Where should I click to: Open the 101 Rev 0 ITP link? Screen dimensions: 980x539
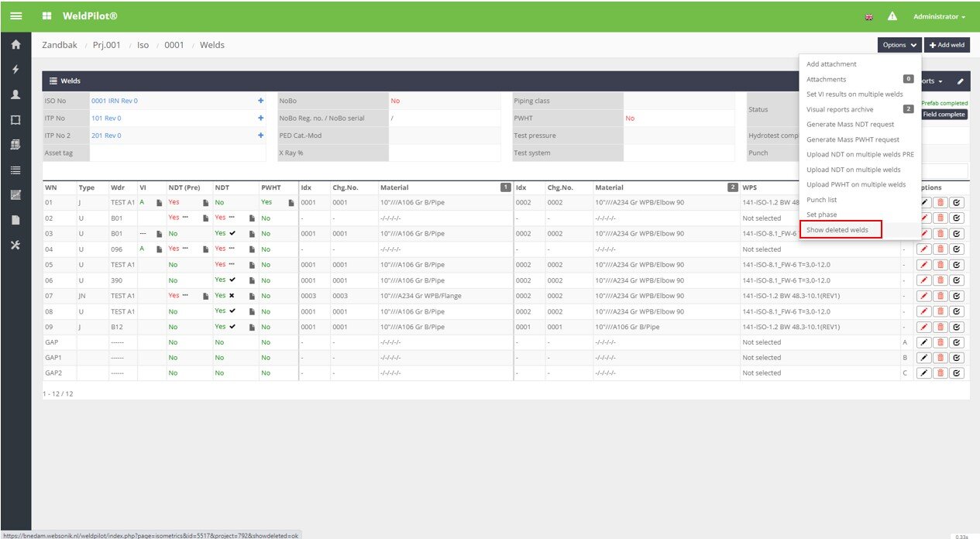[106, 118]
